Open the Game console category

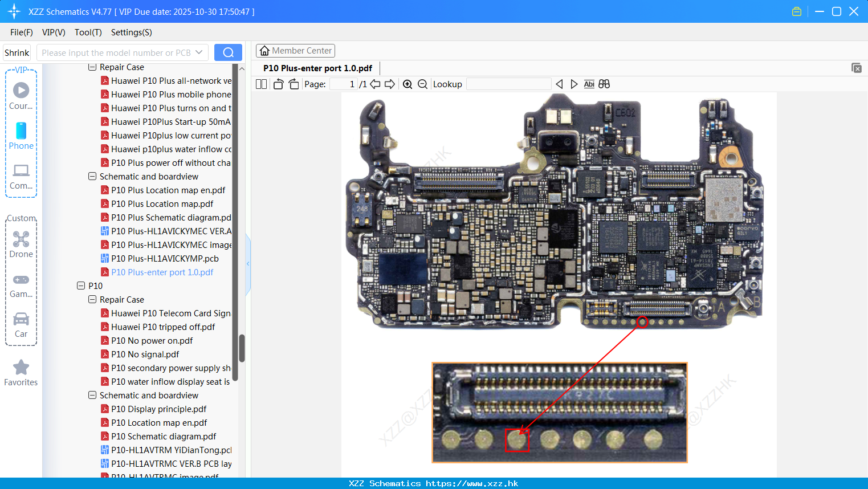click(21, 286)
